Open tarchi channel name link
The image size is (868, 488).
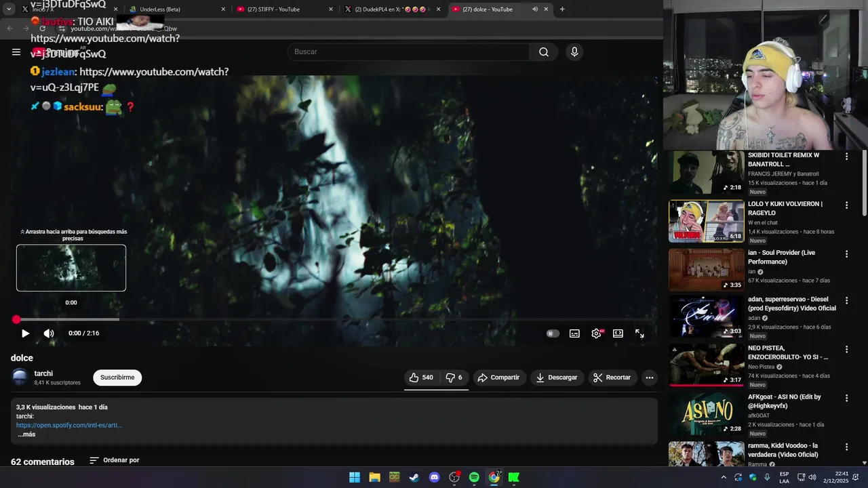coord(43,373)
